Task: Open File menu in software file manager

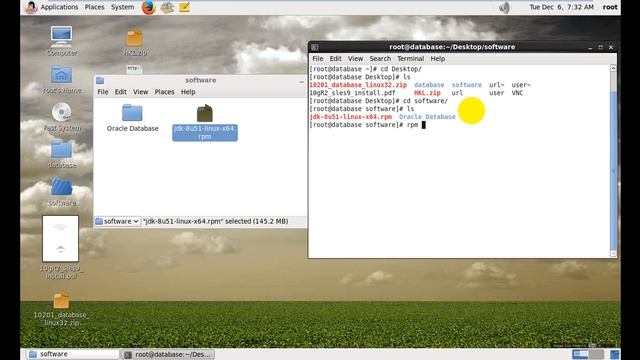Action: 103,92
